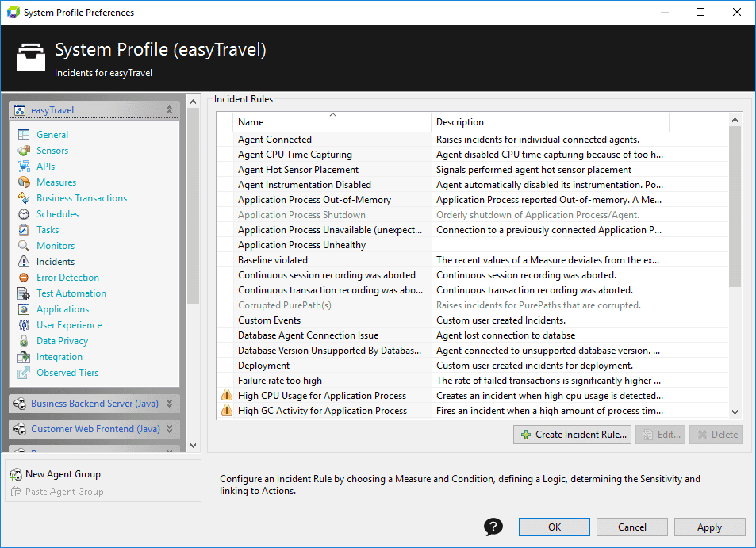Click the Applications icon
This screenshot has height=548, width=756.
(x=24, y=309)
